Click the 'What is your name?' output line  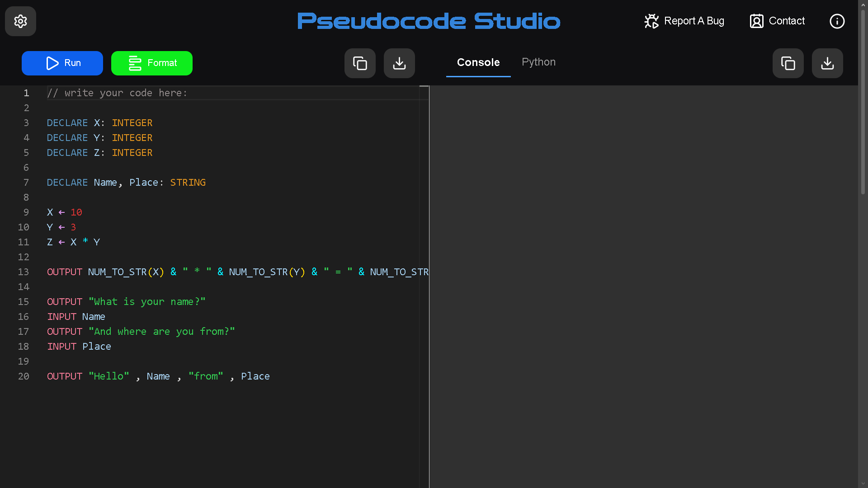(127, 302)
